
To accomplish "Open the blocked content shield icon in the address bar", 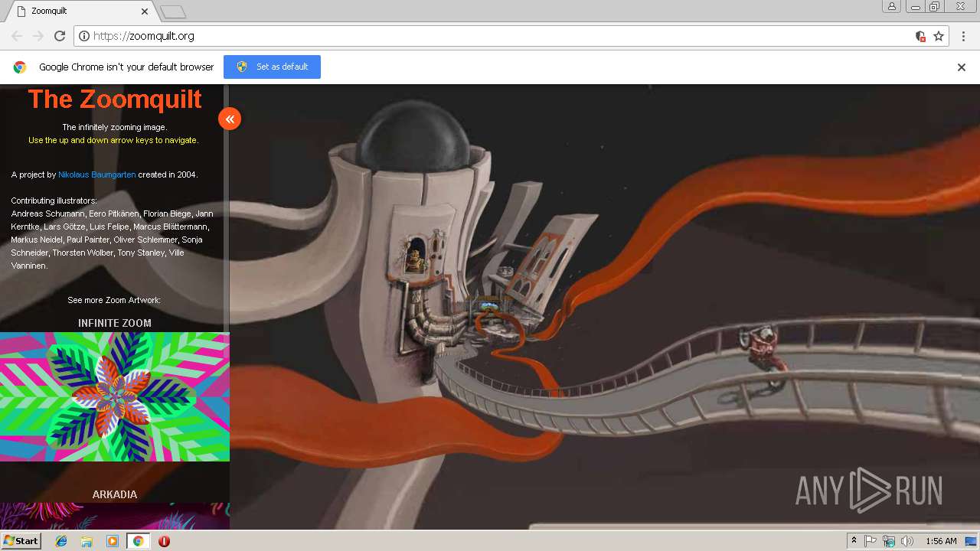I will (x=920, y=36).
